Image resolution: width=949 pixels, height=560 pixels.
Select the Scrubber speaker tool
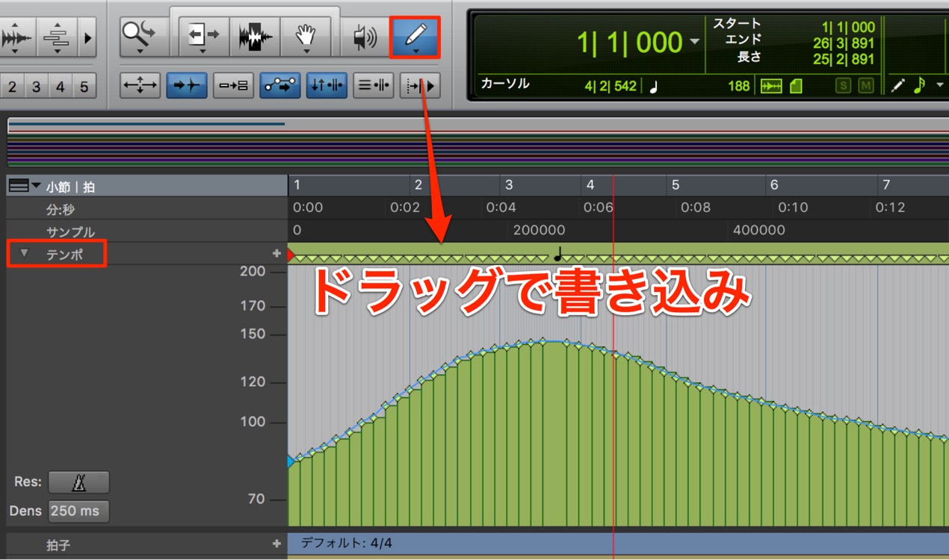coord(365,36)
